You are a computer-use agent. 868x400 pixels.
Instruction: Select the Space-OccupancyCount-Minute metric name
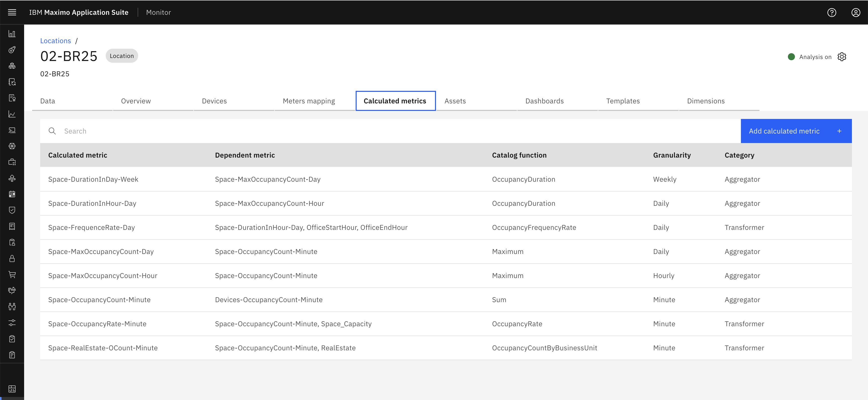tap(99, 300)
